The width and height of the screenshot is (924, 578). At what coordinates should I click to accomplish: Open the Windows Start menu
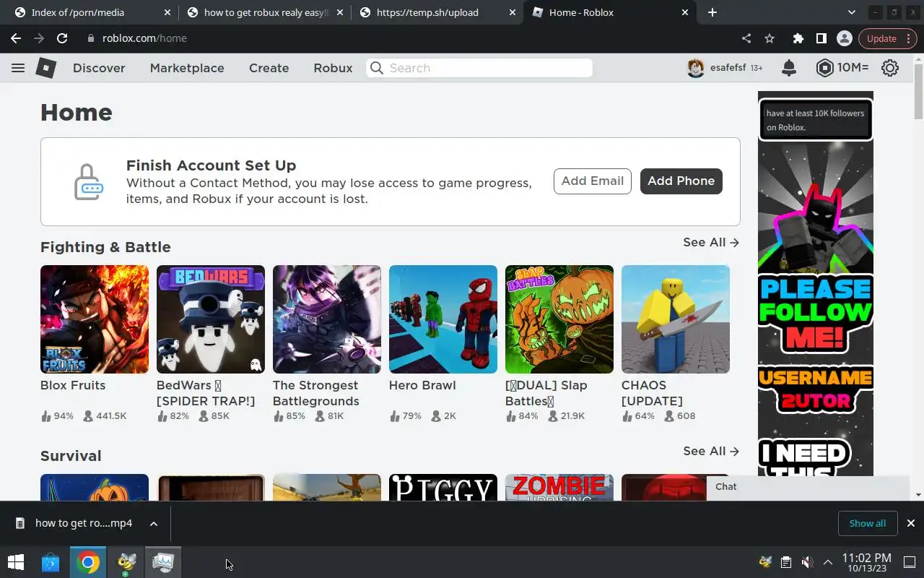(16, 562)
